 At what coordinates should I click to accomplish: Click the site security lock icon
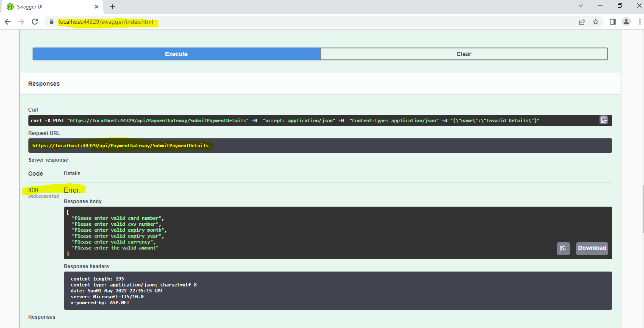tap(51, 22)
